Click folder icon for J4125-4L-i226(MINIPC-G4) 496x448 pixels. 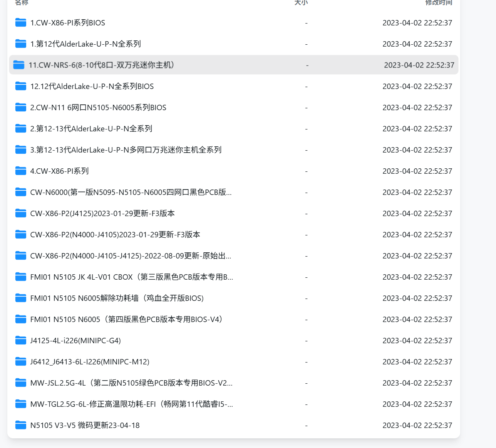pos(21,341)
